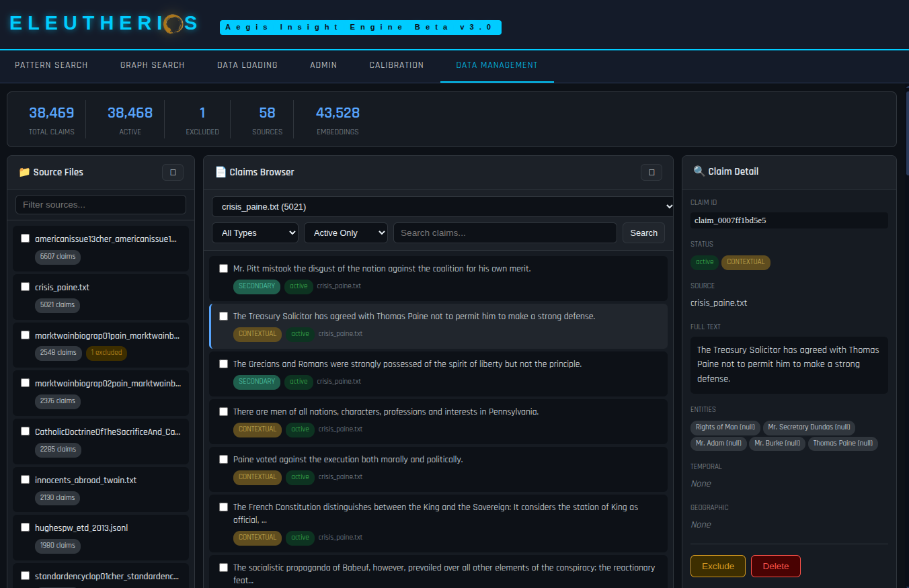Toggle the Source Files panel square button
This screenshot has height=588, width=909.
tap(173, 173)
